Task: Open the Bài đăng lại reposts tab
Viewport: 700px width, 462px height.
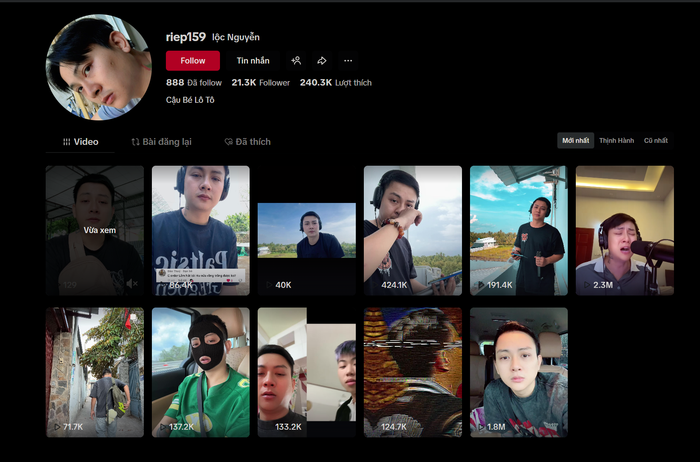Action: pyautogui.click(x=161, y=142)
